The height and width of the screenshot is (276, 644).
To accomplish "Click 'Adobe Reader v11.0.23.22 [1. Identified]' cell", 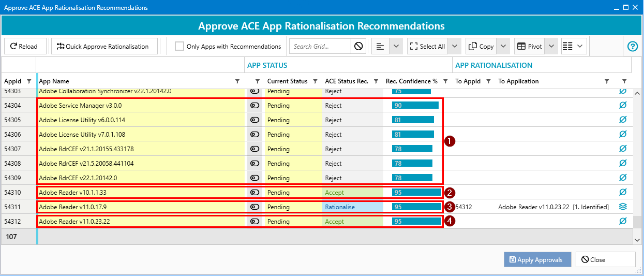I will 553,207.
